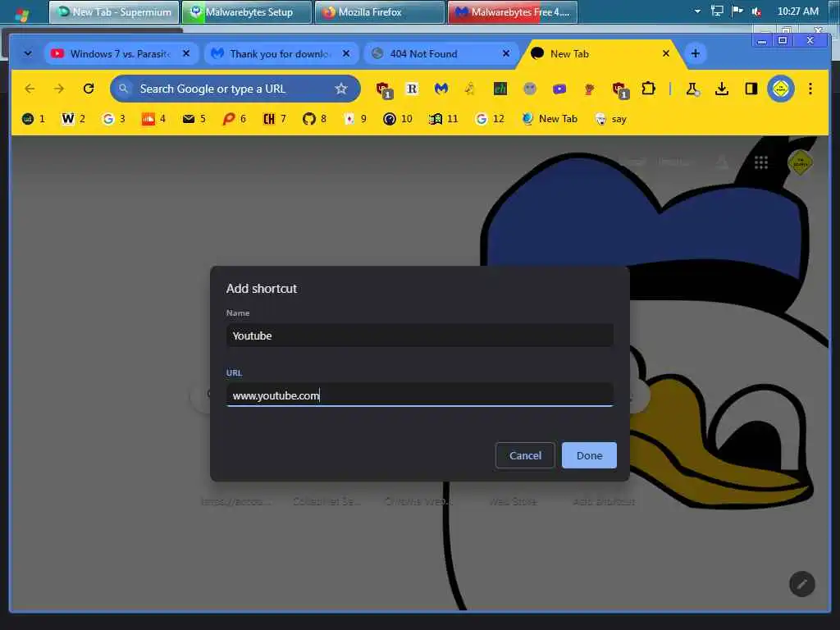
Task: Open the Google apps grid icon
Action: coord(760,162)
